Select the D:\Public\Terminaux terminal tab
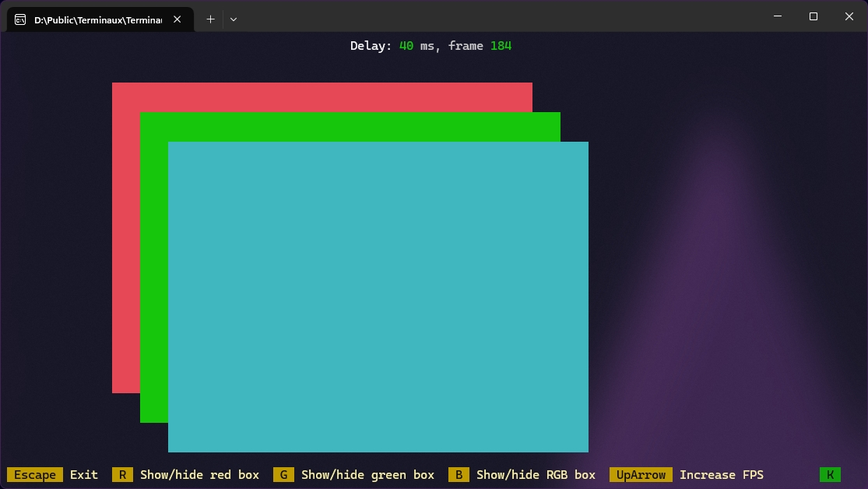 [x=97, y=19]
